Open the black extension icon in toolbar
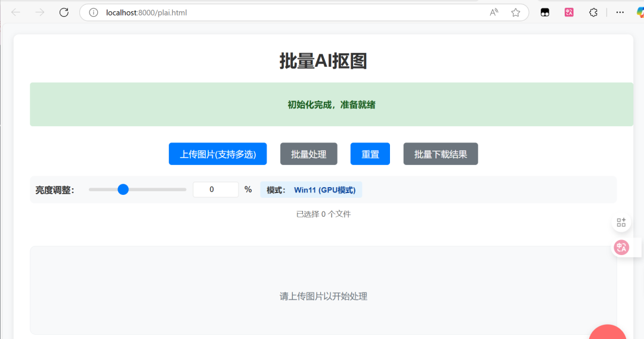This screenshot has height=339, width=644. [545, 13]
